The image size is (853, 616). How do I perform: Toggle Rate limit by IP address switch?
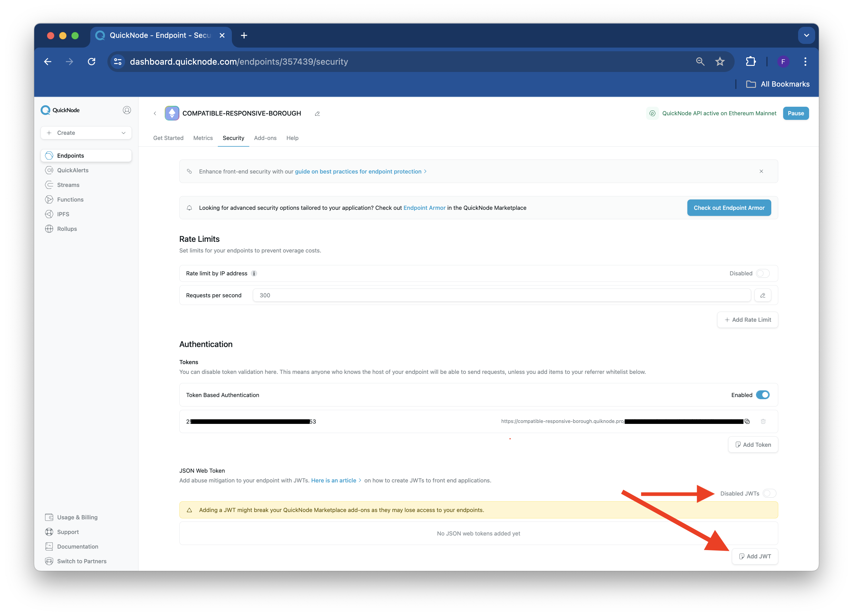pyautogui.click(x=763, y=273)
